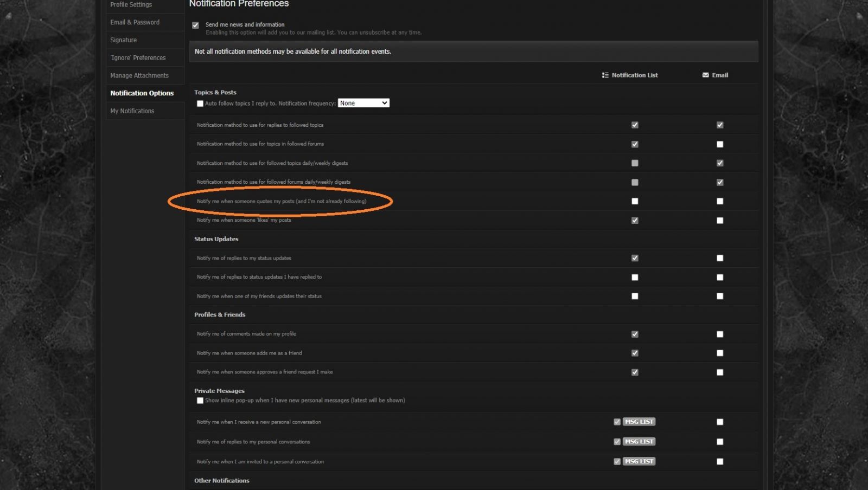868x490 pixels.
Task: Click MSG LIST badge for conversation invitations
Action: point(639,462)
